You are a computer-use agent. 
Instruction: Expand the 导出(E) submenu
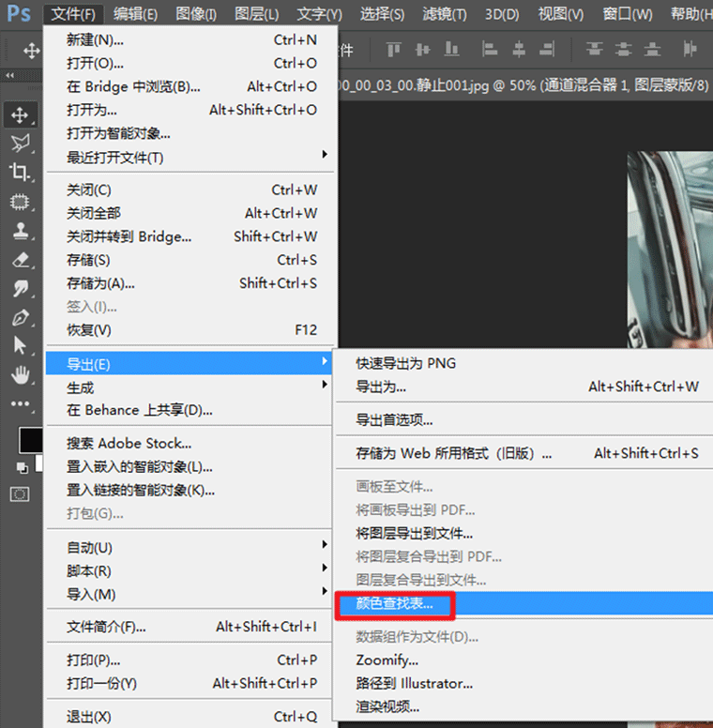190,364
